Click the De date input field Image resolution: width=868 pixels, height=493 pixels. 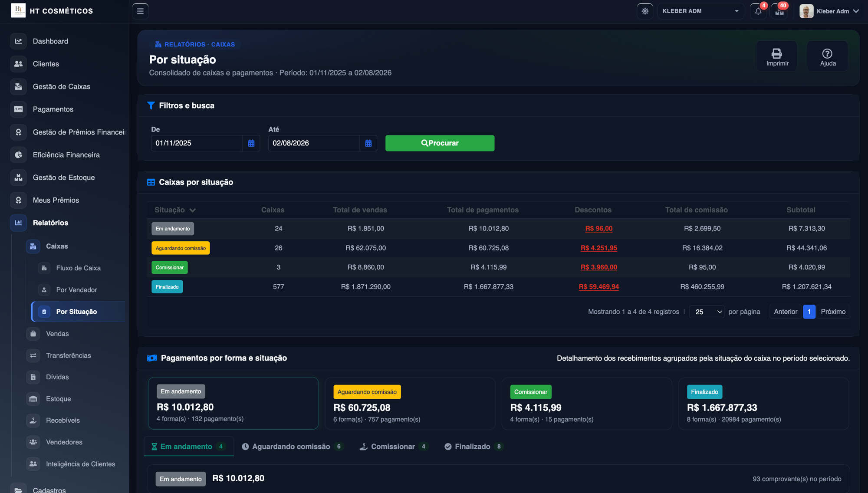tap(197, 143)
